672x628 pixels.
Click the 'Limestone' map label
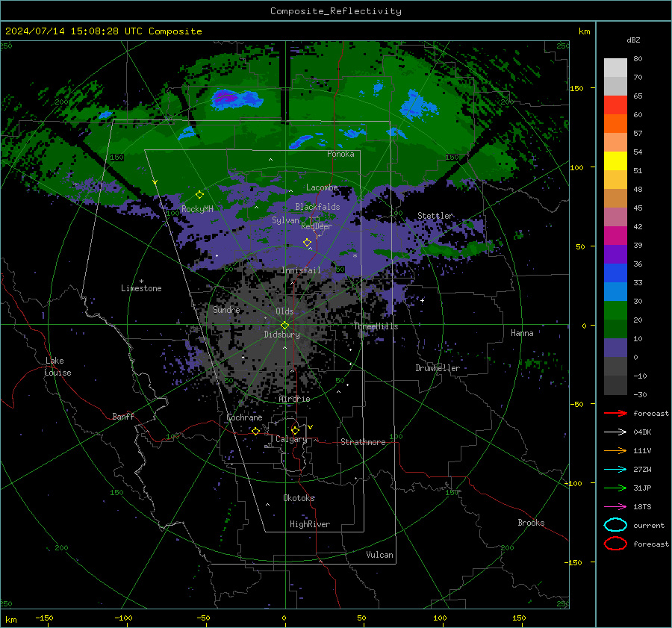(141, 288)
